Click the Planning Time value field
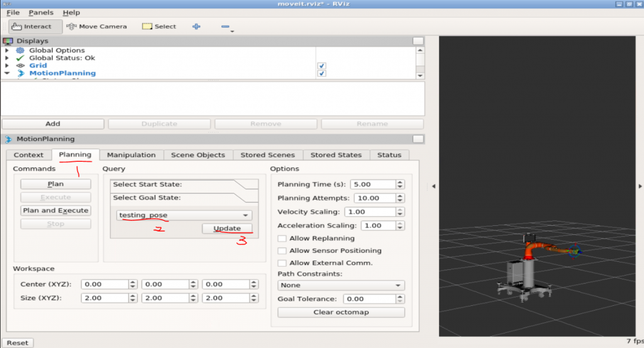Viewport: 644px width, 348px height. point(372,184)
